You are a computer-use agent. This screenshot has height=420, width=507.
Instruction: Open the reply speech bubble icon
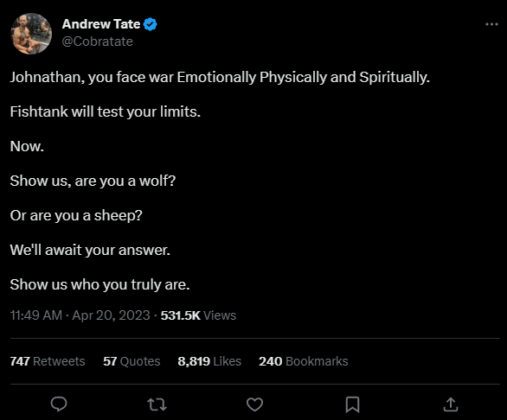click(59, 404)
